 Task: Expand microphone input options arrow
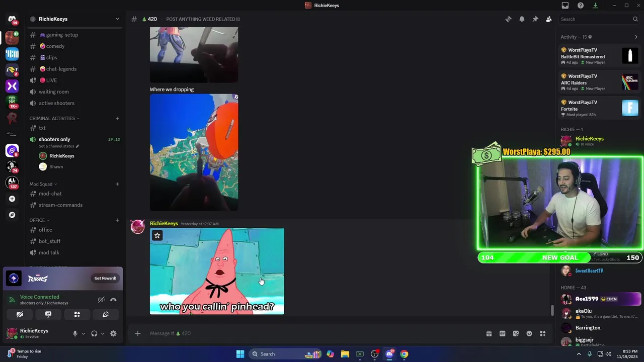pyautogui.click(x=84, y=333)
